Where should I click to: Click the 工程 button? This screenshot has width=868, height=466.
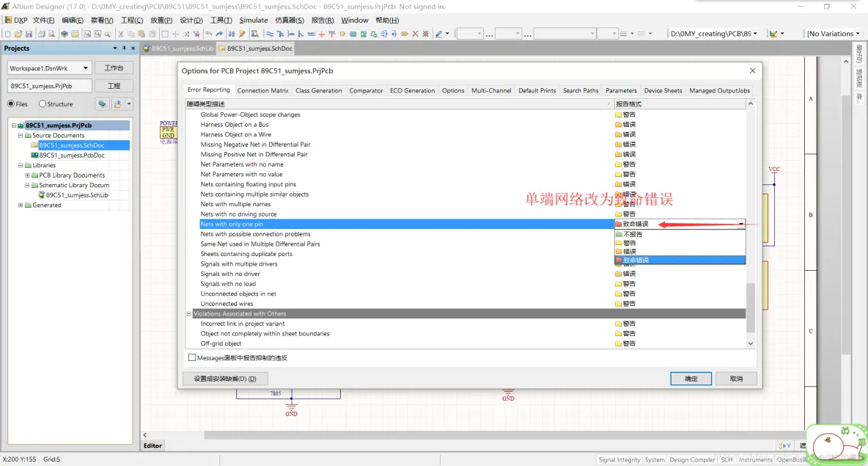click(x=114, y=86)
